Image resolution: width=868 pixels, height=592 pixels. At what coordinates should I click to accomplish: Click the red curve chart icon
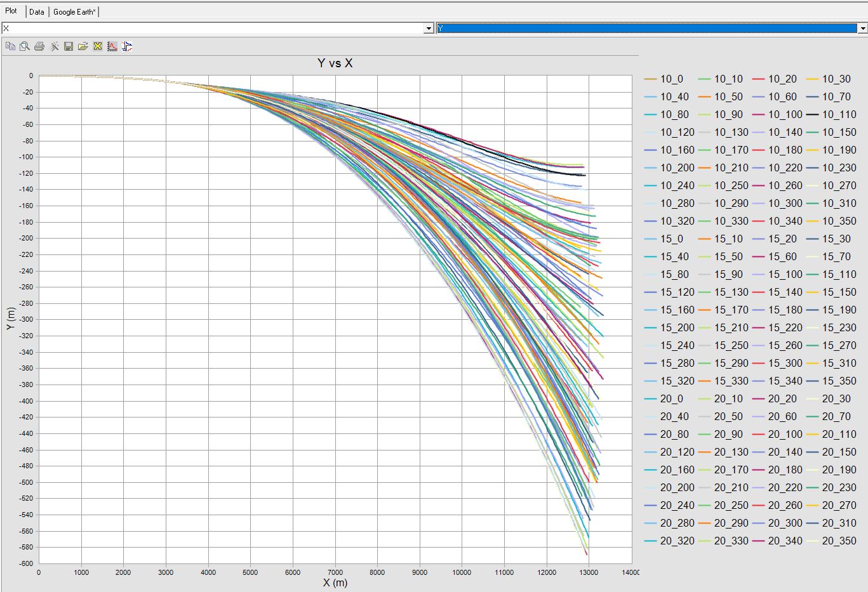point(112,46)
